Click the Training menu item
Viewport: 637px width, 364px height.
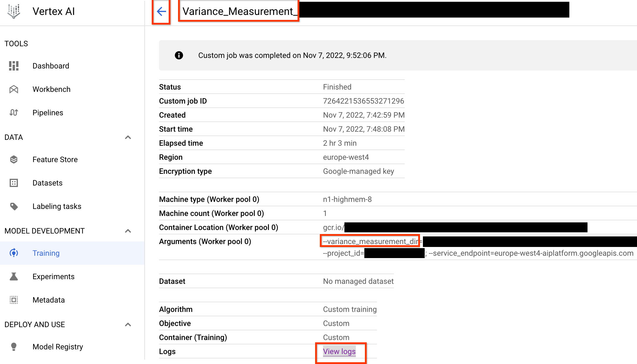46,253
